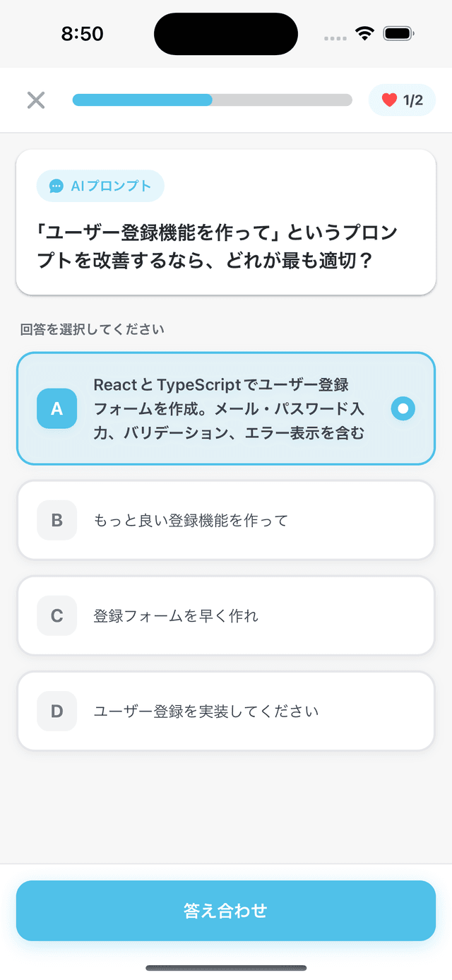Tap the clock showing 8:50
Image resolution: width=452 pixels, height=980 pixels.
pyautogui.click(x=83, y=33)
